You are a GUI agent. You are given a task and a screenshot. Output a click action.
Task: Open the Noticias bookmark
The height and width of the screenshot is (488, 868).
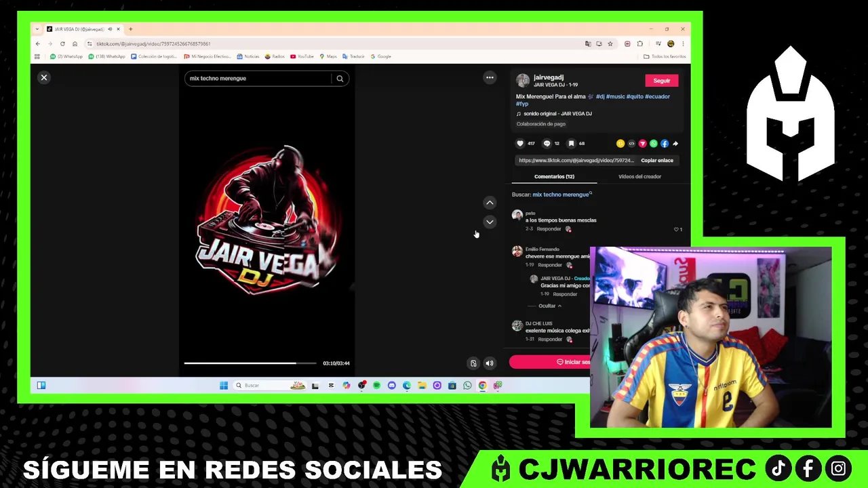248,56
